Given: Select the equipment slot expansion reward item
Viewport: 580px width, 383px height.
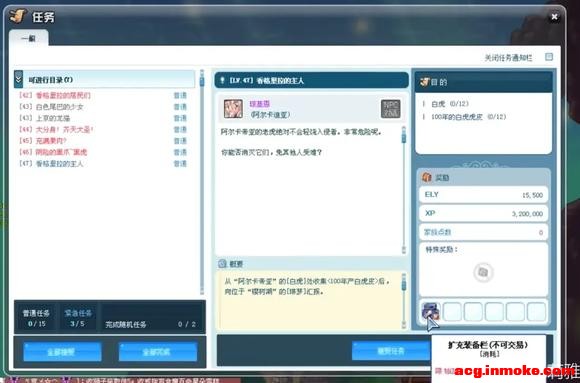Looking at the screenshot, I should point(431,312).
